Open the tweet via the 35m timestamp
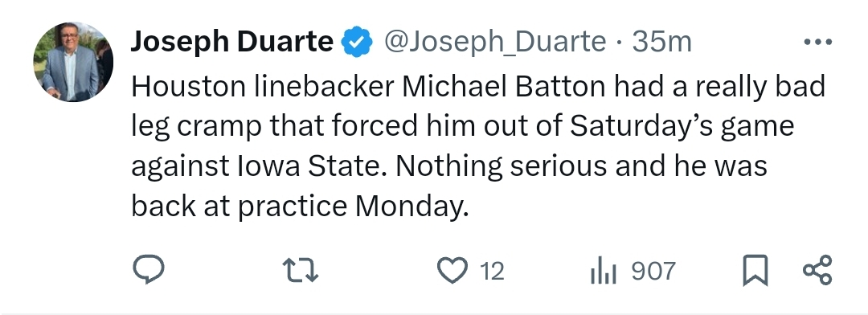Image resolution: width=868 pixels, height=315 pixels. pos(662,42)
